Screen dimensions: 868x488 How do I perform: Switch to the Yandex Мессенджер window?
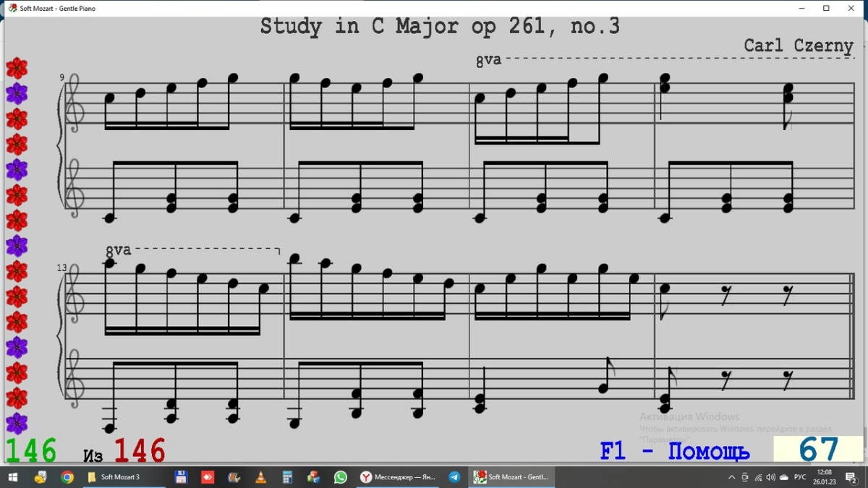click(398, 477)
